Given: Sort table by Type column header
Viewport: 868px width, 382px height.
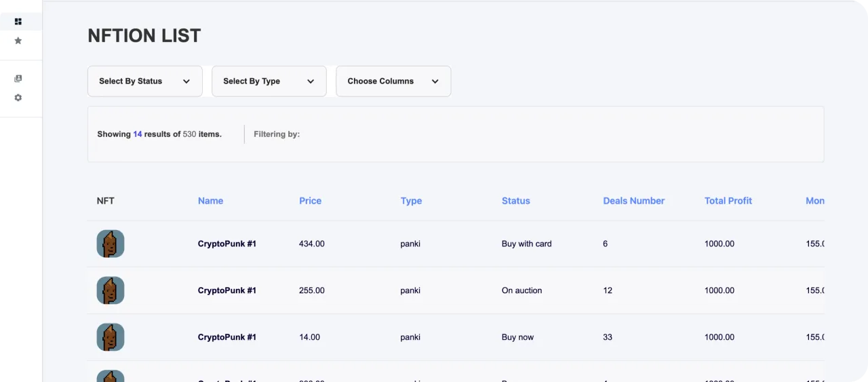Looking at the screenshot, I should [x=411, y=201].
